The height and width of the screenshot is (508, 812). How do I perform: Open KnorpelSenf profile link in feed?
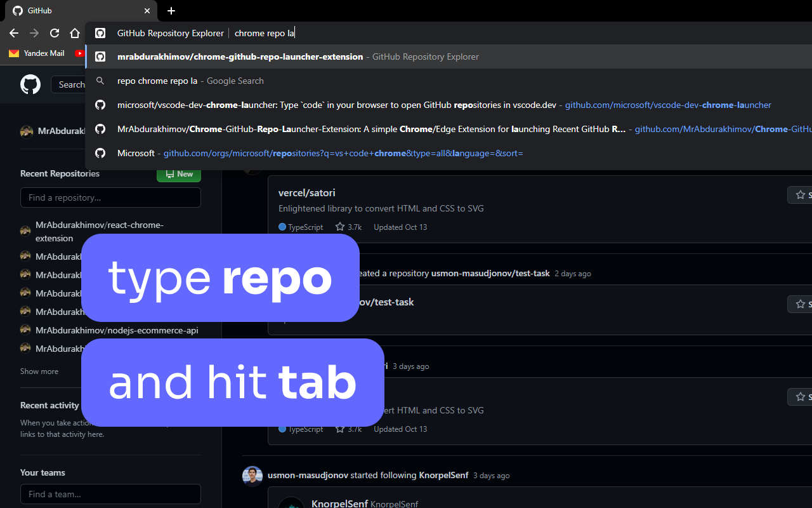click(x=443, y=475)
